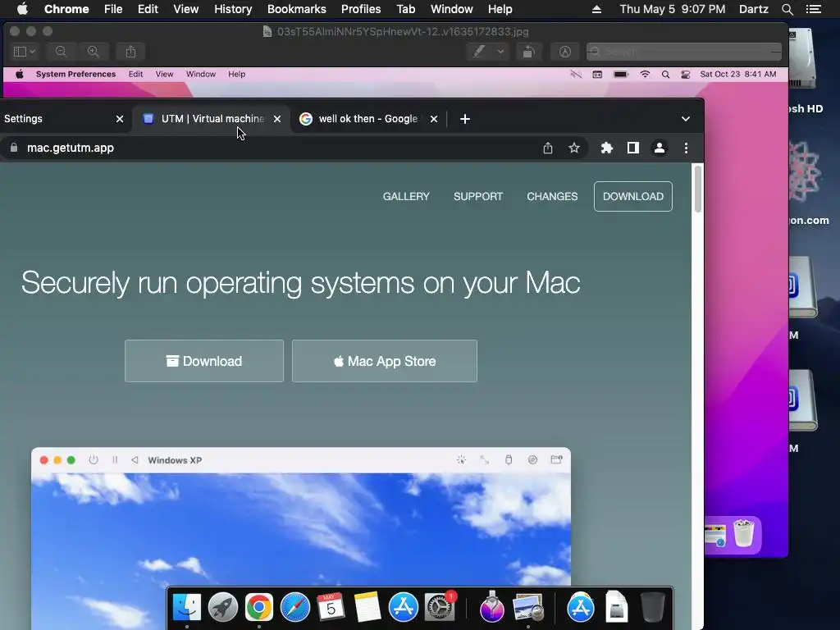The width and height of the screenshot is (840, 630).
Task: Expand the Chrome tab search chevron
Action: click(x=685, y=119)
